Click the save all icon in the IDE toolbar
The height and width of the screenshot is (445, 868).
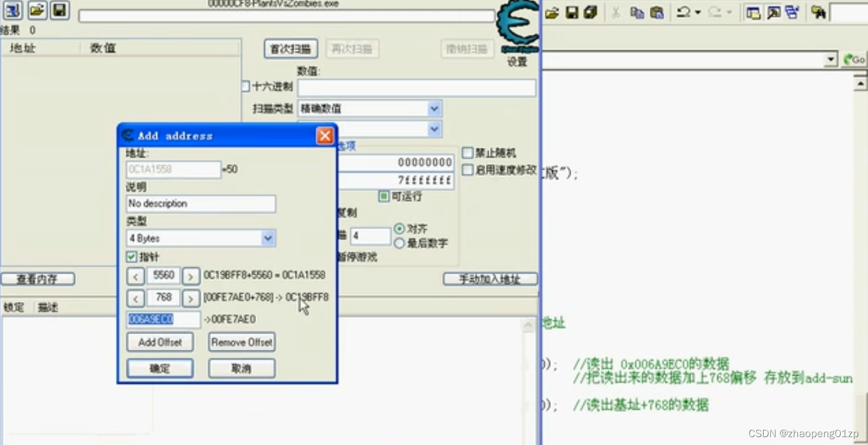[591, 13]
